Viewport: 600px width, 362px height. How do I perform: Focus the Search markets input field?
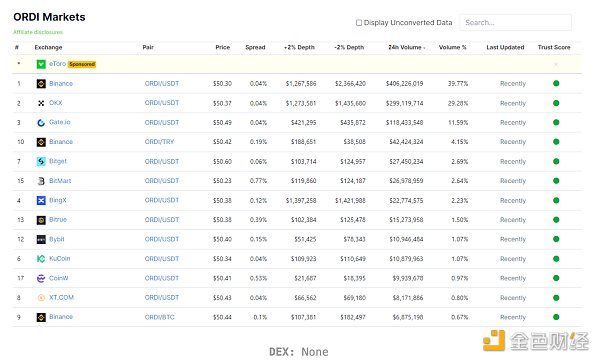click(x=515, y=23)
